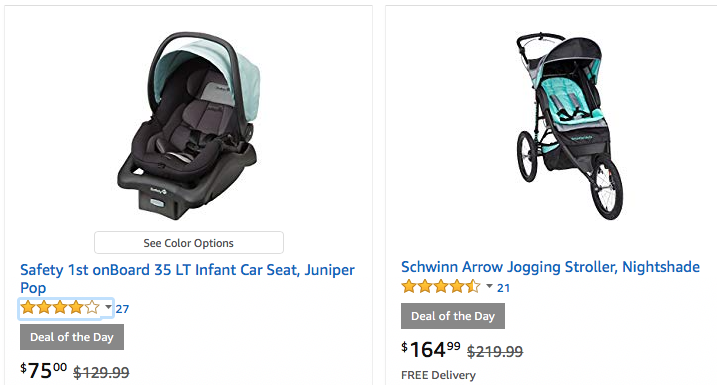Open Safety 1st onBoard 35 LT title link

click(187, 278)
